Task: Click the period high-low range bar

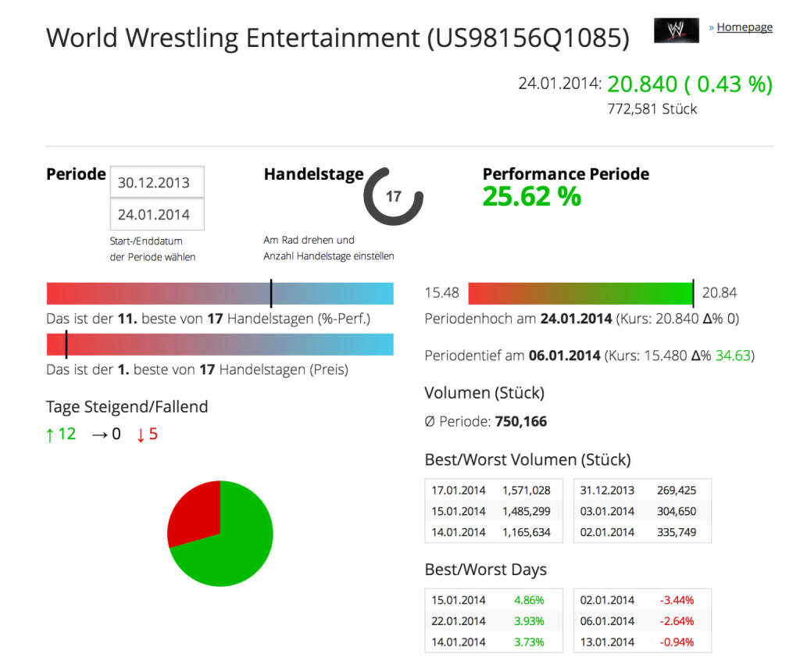Action: pyautogui.click(x=580, y=294)
